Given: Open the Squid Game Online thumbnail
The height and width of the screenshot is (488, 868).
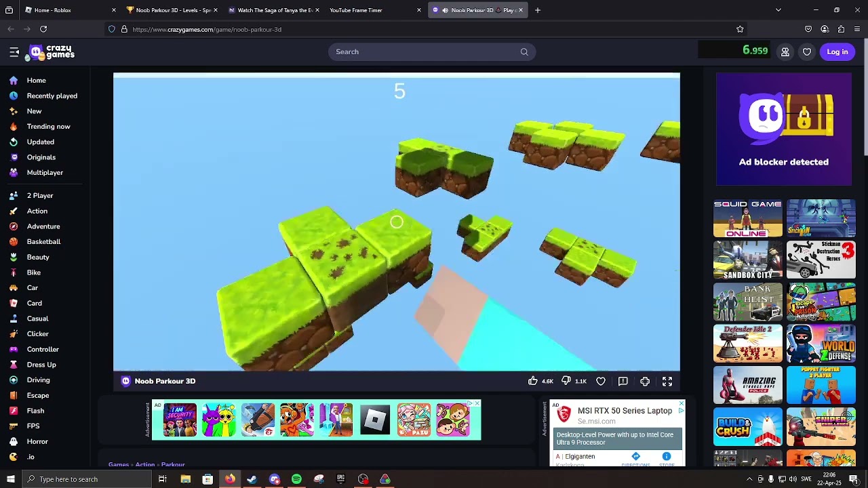Looking at the screenshot, I should (x=747, y=218).
